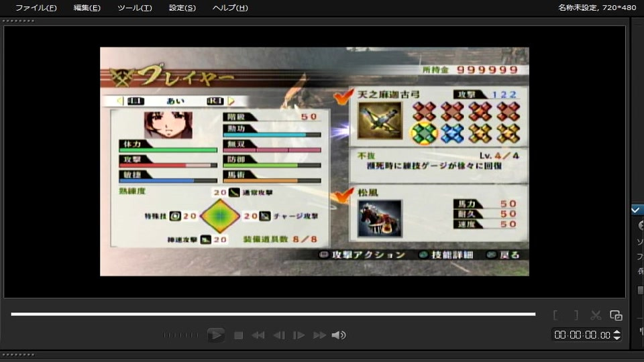
Task: Click the jog shuttle tick slider
Action: click(180, 335)
